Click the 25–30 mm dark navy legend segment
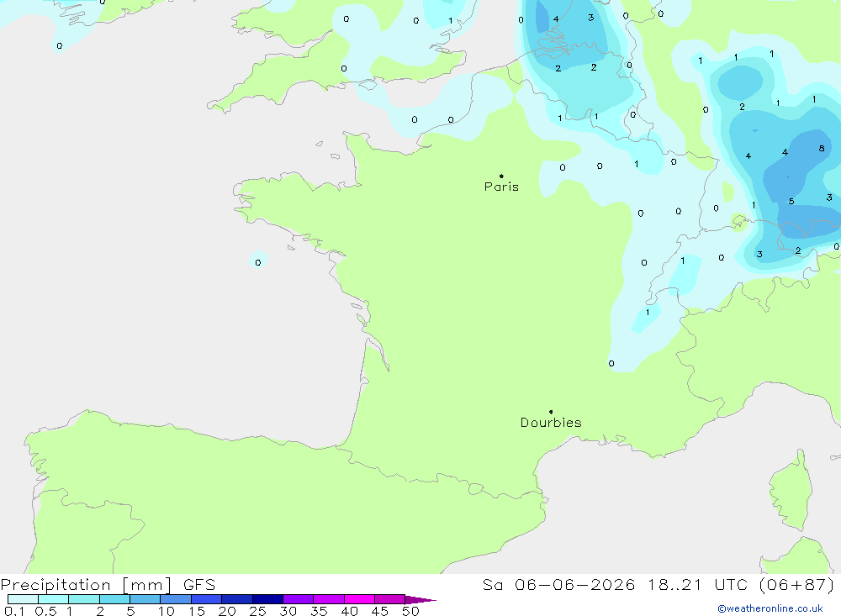Screen dimensions: 841x616 click(267, 599)
